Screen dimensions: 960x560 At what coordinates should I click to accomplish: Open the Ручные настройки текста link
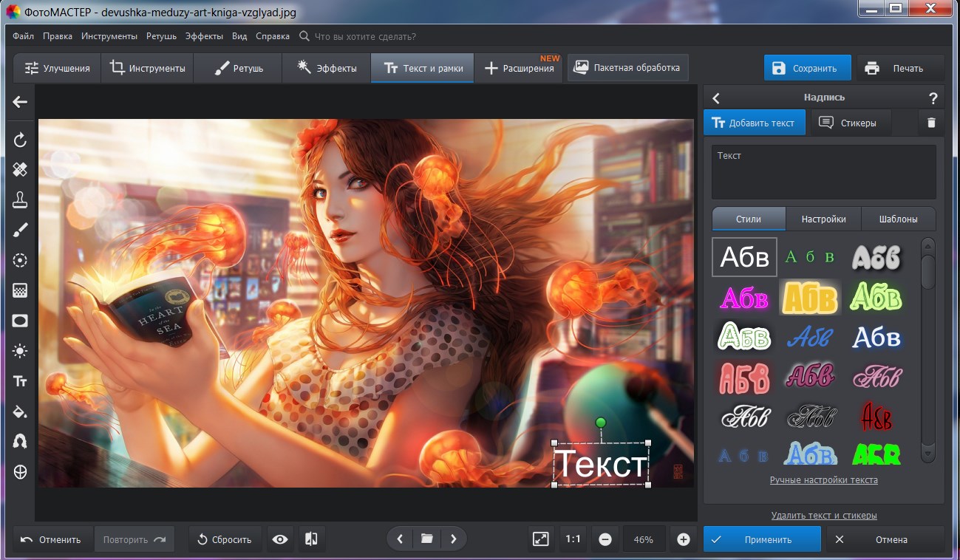823,480
